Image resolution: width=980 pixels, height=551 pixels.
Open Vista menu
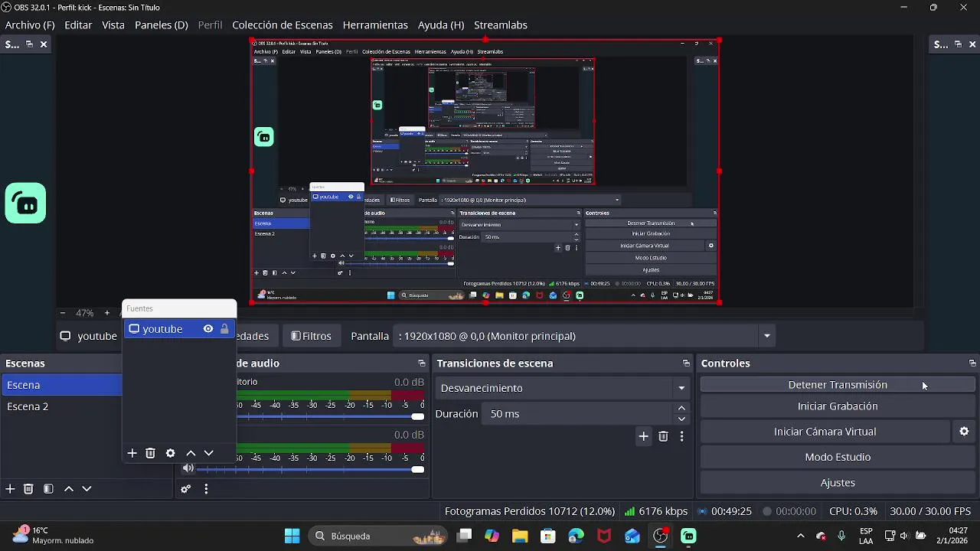click(113, 24)
